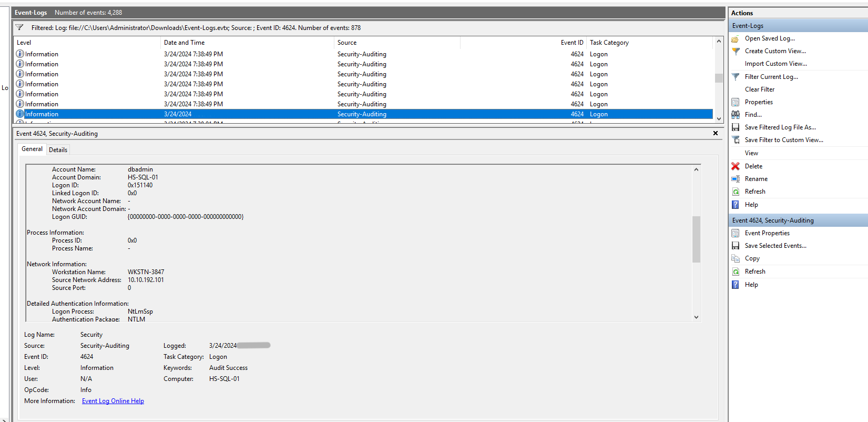Sort by Source column header
This screenshot has height=422, width=868.
397,43
